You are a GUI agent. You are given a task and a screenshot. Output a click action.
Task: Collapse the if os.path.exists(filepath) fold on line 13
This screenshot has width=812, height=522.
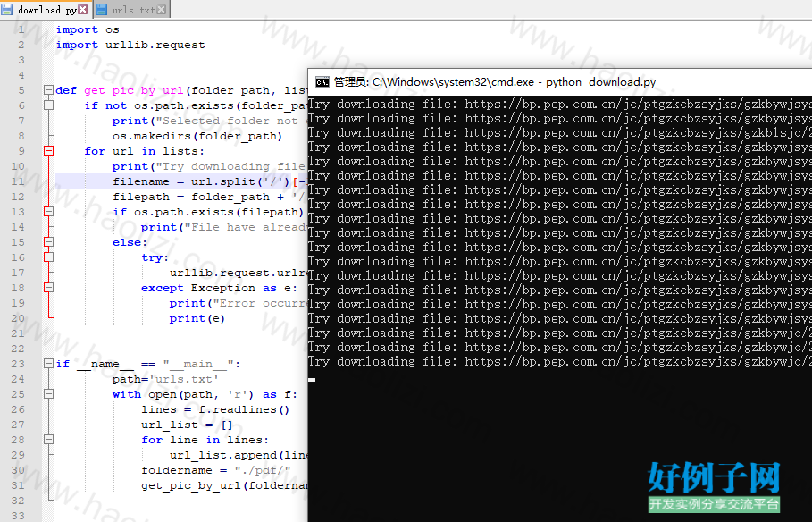[48, 212]
